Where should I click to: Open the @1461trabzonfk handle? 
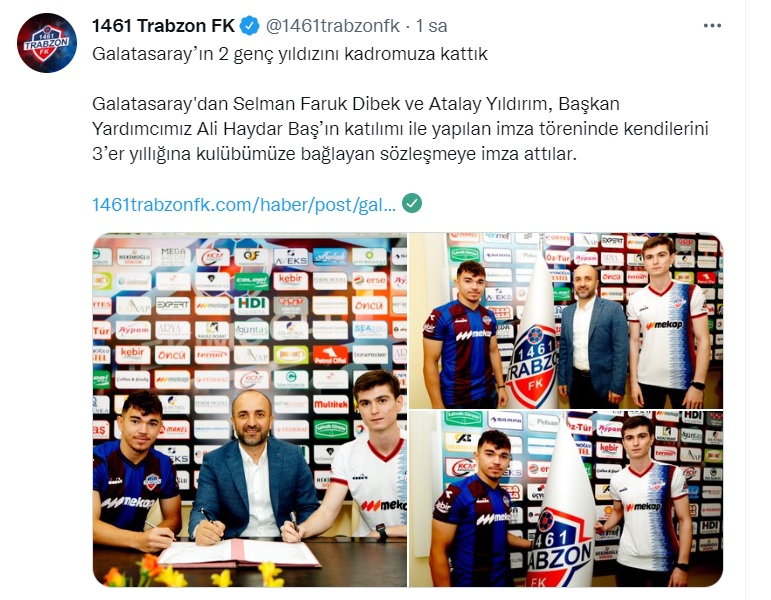click(333, 26)
